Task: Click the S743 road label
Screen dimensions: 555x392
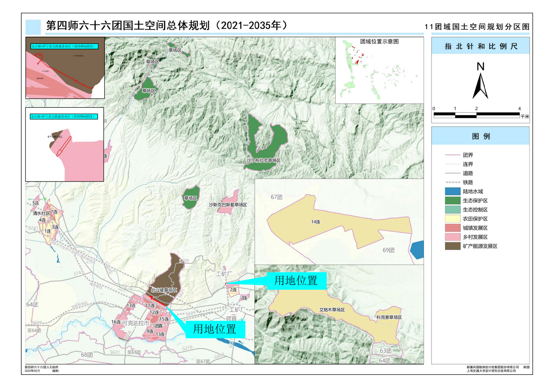Action: (79, 273)
